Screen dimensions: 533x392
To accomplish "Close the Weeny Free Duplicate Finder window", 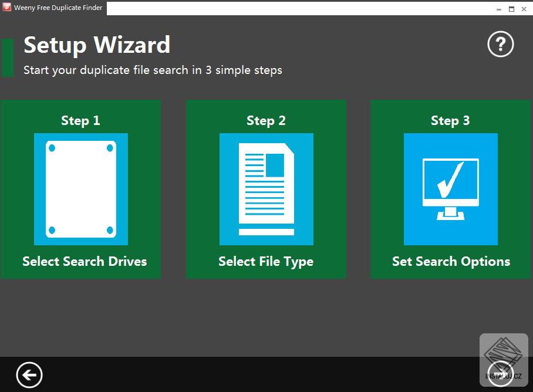I will 524,9.
